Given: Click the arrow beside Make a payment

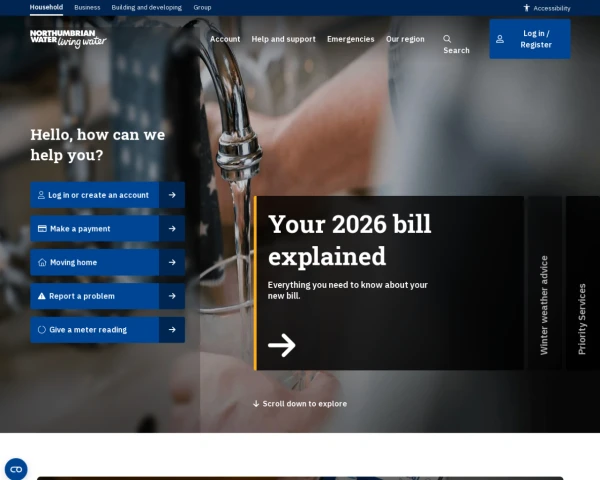Looking at the screenshot, I should [172, 229].
